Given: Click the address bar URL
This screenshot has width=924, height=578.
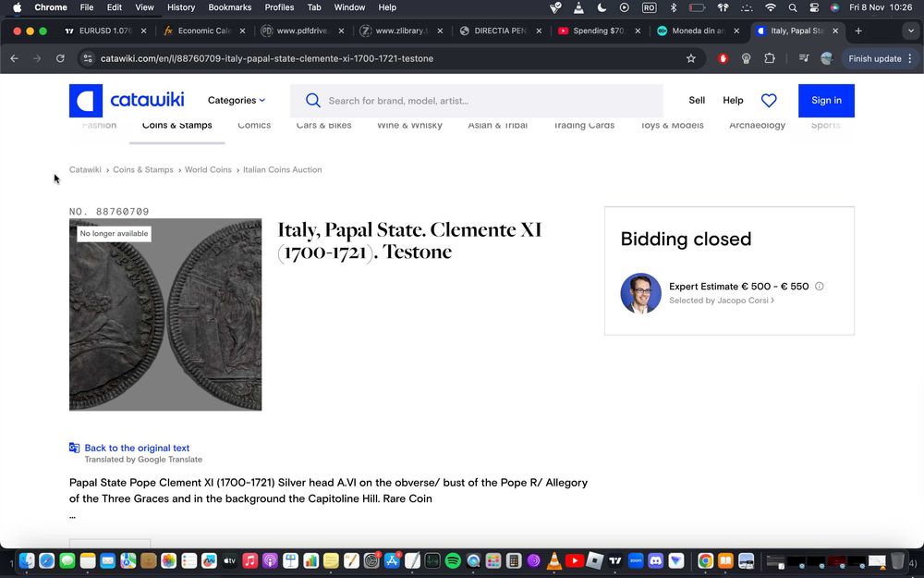Looking at the screenshot, I should [267, 58].
